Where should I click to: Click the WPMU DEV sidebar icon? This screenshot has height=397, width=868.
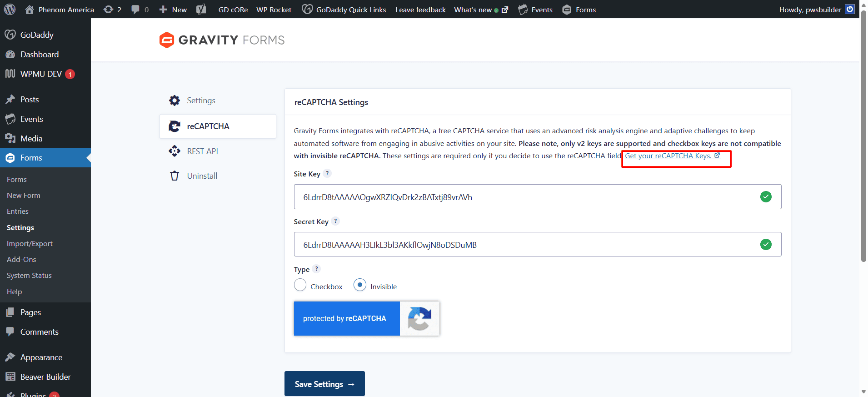point(10,74)
